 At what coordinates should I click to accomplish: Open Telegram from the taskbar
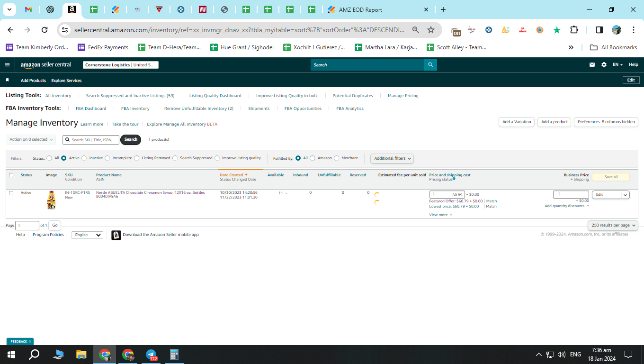click(151, 355)
